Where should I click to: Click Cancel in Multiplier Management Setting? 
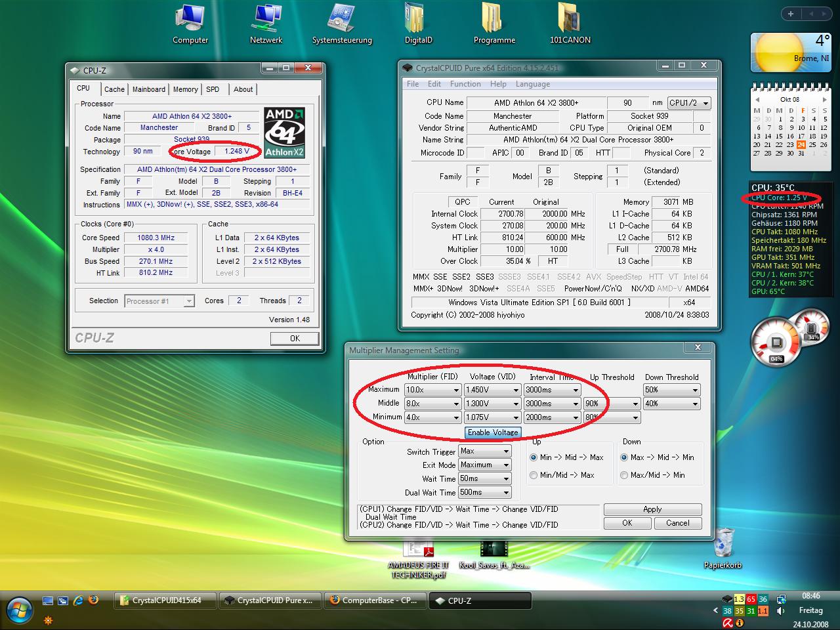pyautogui.click(x=677, y=523)
